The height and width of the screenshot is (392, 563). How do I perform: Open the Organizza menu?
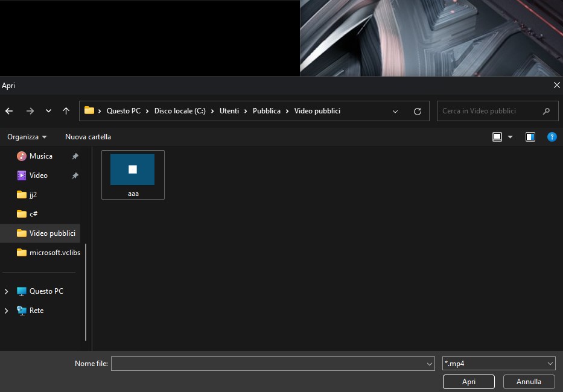(27, 137)
